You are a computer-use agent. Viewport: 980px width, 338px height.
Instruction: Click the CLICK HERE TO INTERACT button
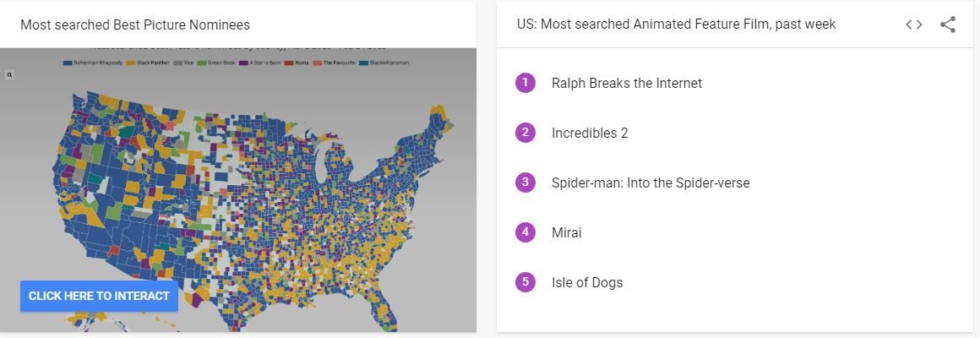click(x=99, y=296)
